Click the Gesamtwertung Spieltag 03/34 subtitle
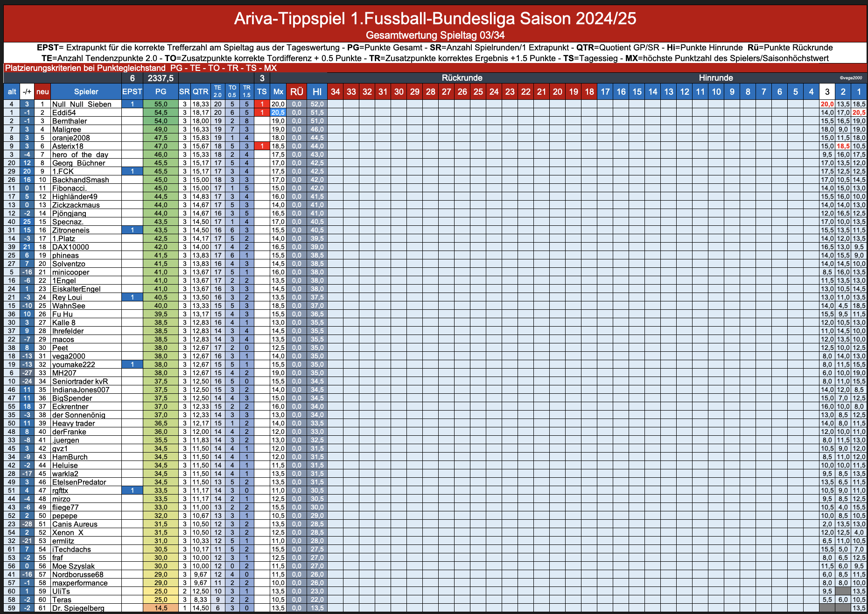This screenshot has width=868, height=614. pyautogui.click(x=435, y=35)
